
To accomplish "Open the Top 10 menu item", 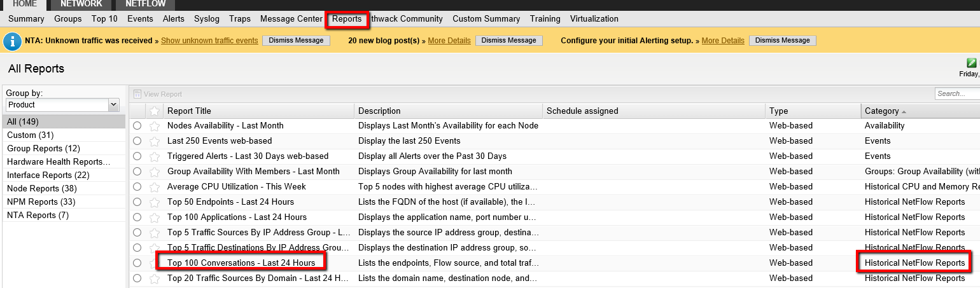I will point(104,19).
